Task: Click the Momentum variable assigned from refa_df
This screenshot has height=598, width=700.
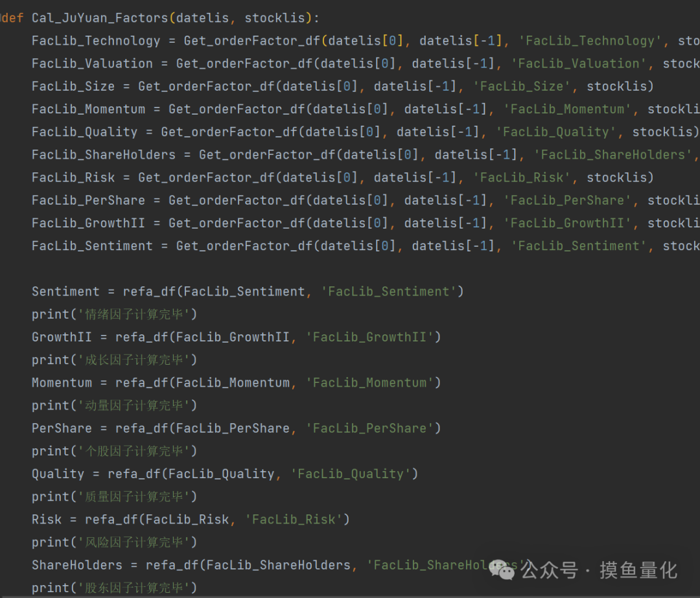Action: pyautogui.click(x=62, y=383)
